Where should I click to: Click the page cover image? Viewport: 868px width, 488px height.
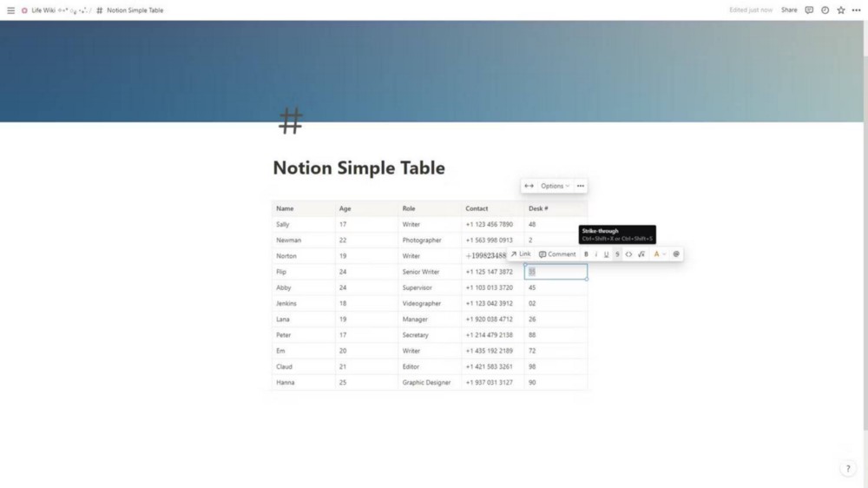[431, 71]
